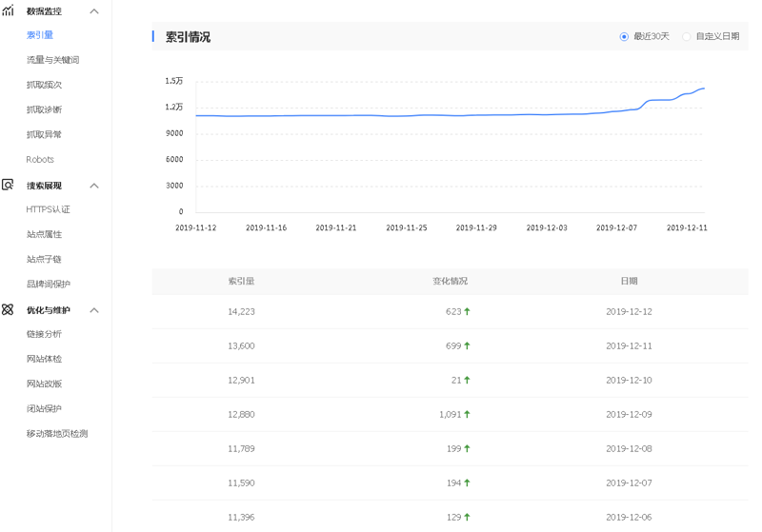
Task: Click the 数据监控 chart icon
Action: [x=8, y=10]
